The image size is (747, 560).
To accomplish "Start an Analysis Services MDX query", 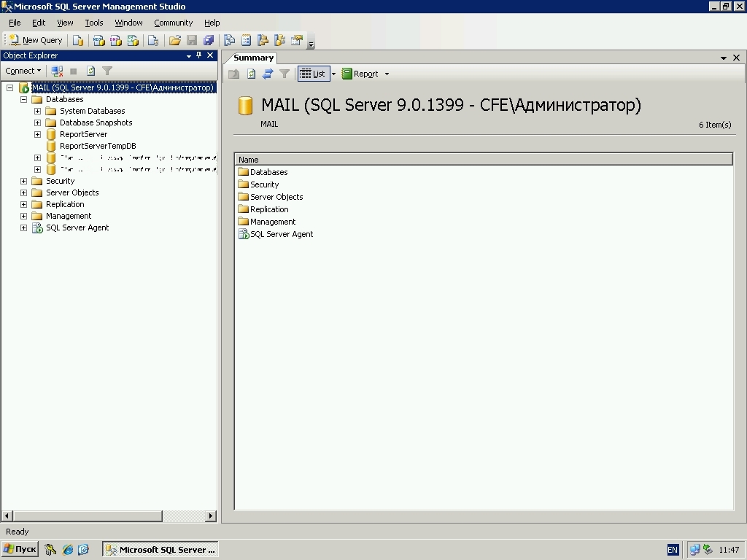I will [98, 41].
